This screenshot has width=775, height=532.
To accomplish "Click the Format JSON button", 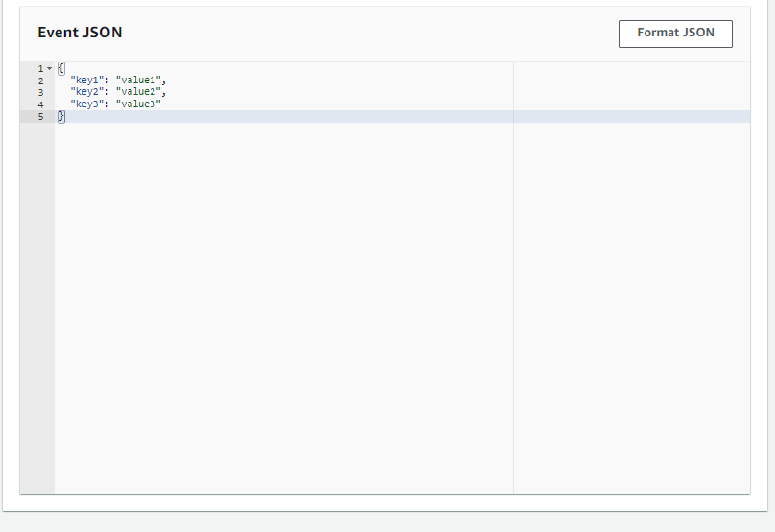I will [x=675, y=34].
